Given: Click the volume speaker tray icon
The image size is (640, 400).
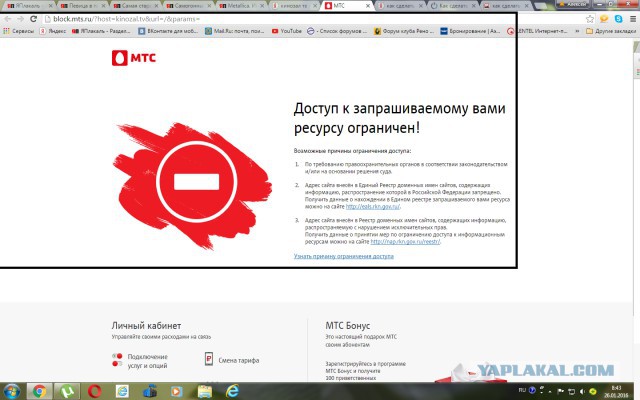Looking at the screenshot, I should pyautogui.click(x=582, y=391).
